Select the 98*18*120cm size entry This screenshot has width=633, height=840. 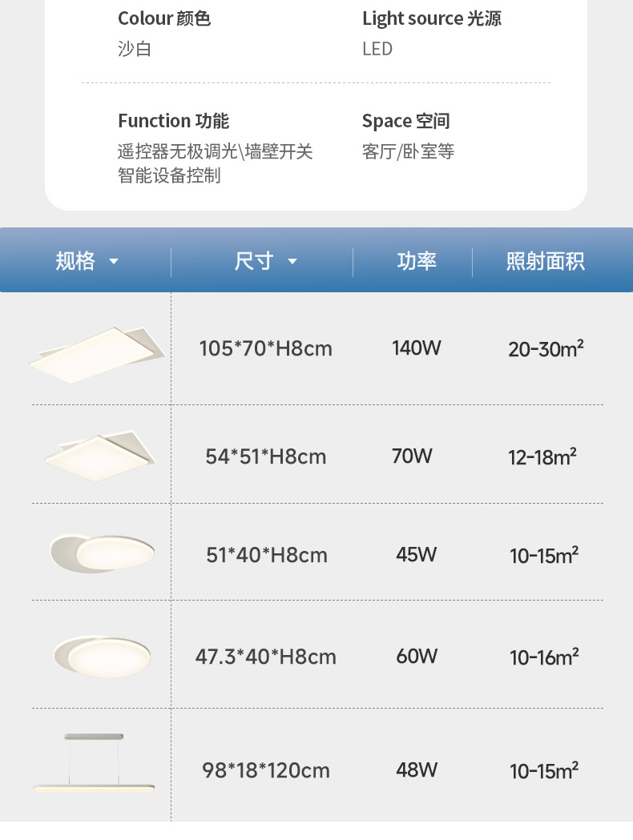click(265, 770)
